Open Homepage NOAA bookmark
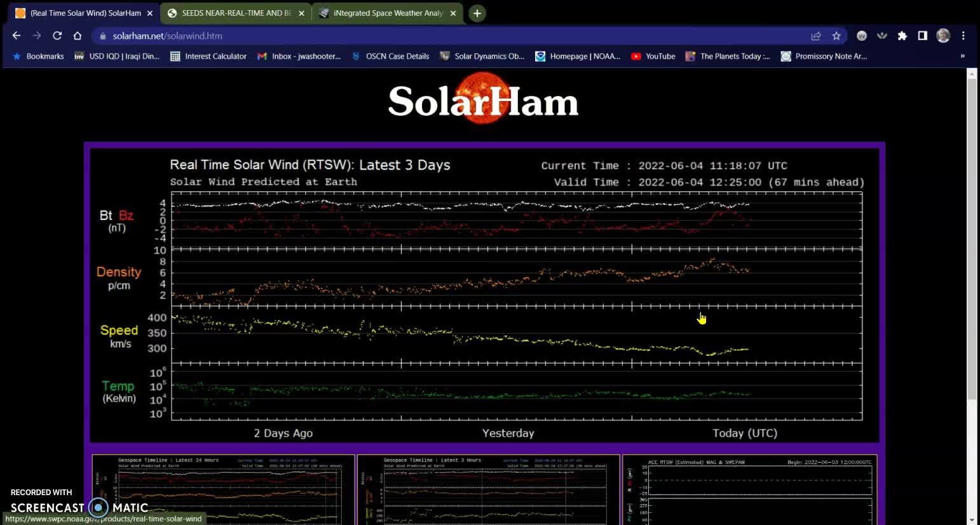Screen dimensions: 980x525 coord(577,56)
